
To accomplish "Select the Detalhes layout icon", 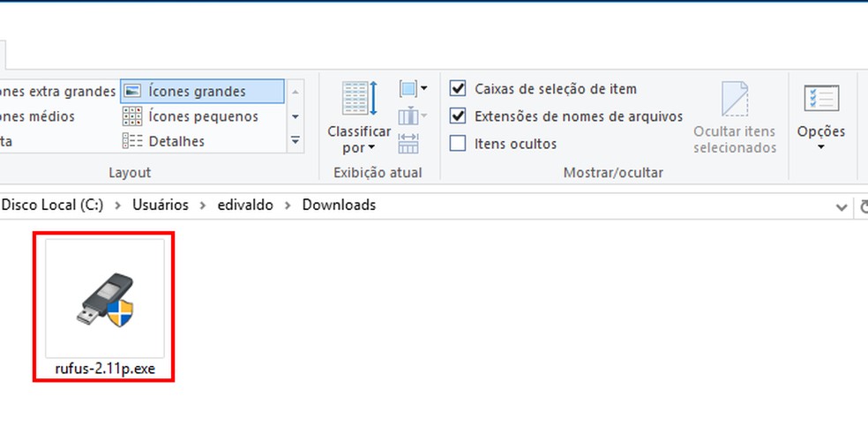I will [x=132, y=141].
